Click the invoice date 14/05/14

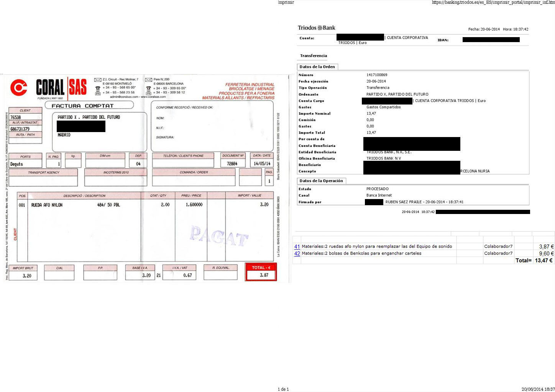tap(262, 163)
